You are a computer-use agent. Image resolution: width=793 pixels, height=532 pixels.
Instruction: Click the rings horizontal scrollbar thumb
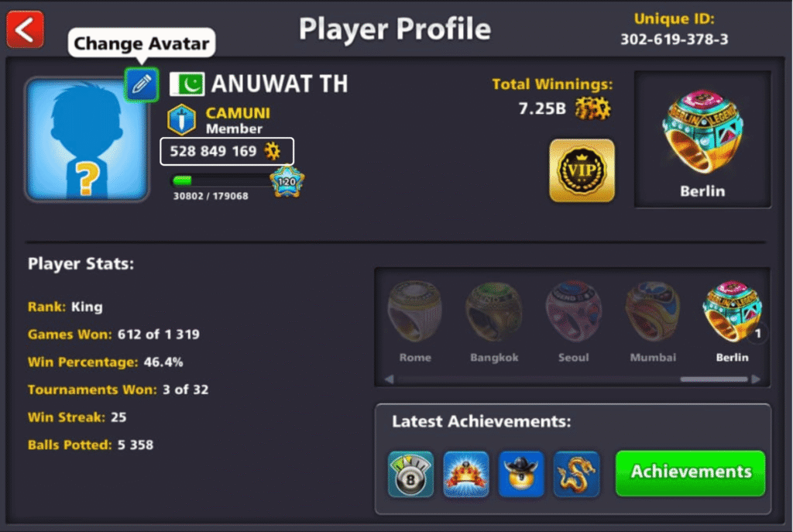coord(713,379)
